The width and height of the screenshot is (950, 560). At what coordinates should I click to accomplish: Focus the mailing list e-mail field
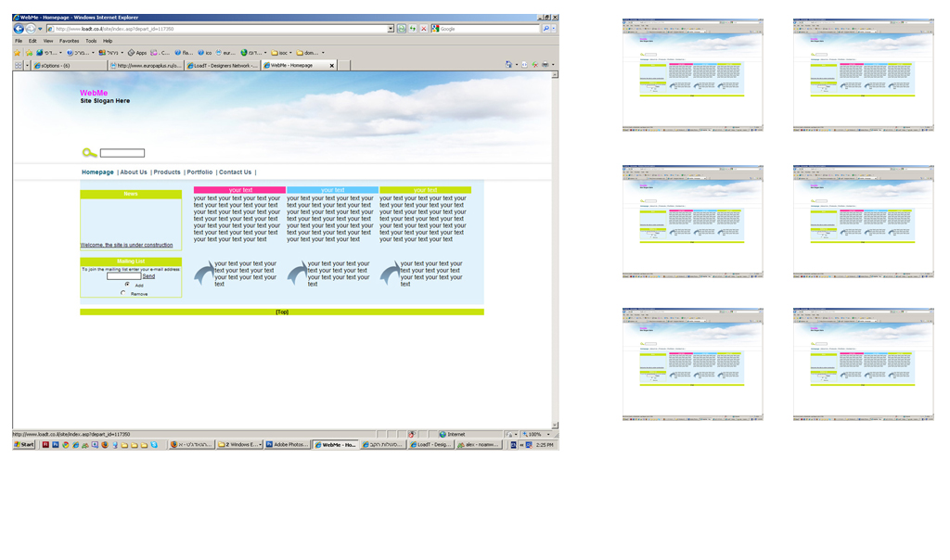pyautogui.click(x=123, y=276)
